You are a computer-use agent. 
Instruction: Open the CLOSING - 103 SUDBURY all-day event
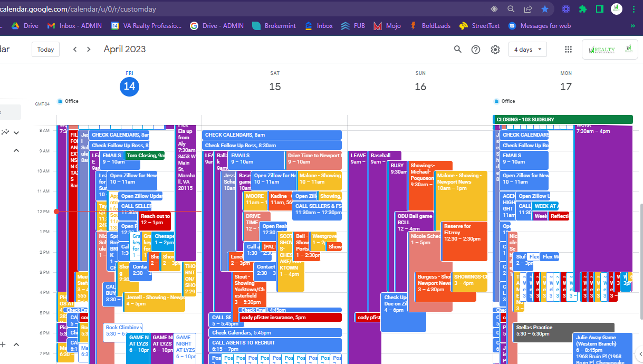562,120
